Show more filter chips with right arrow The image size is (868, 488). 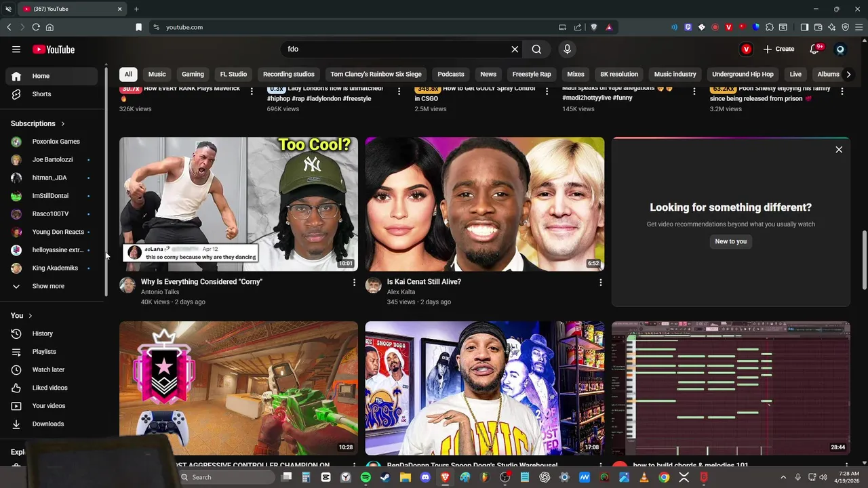tap(848, 74)
